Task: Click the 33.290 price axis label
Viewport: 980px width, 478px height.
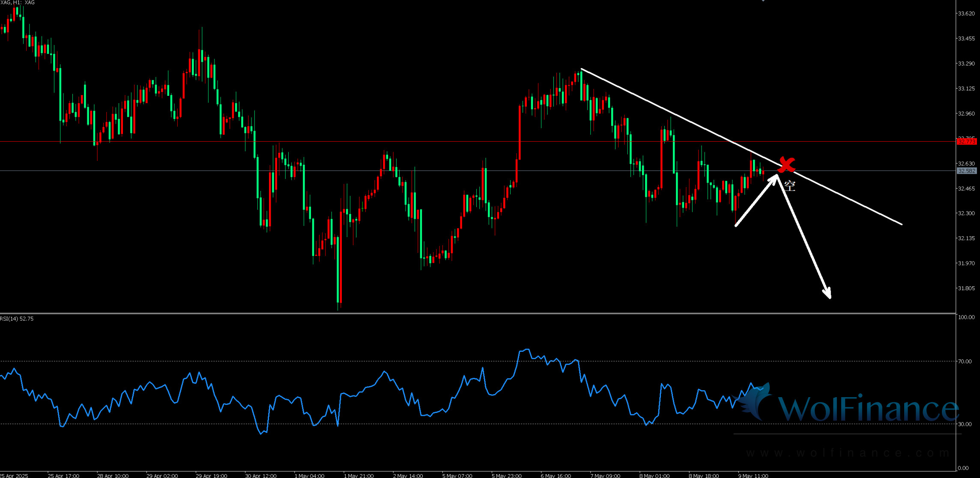Action: 966,64
